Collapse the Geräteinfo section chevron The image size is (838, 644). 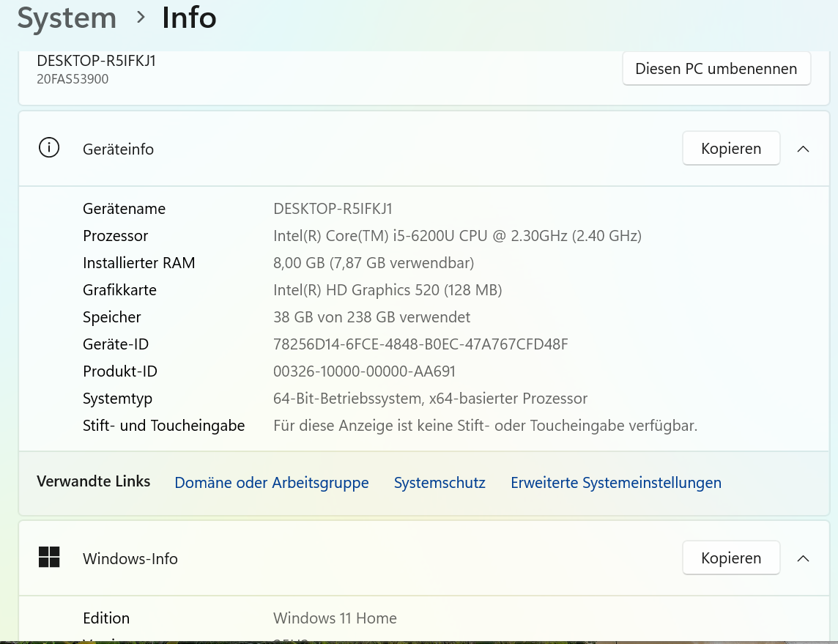click(803, 149)
